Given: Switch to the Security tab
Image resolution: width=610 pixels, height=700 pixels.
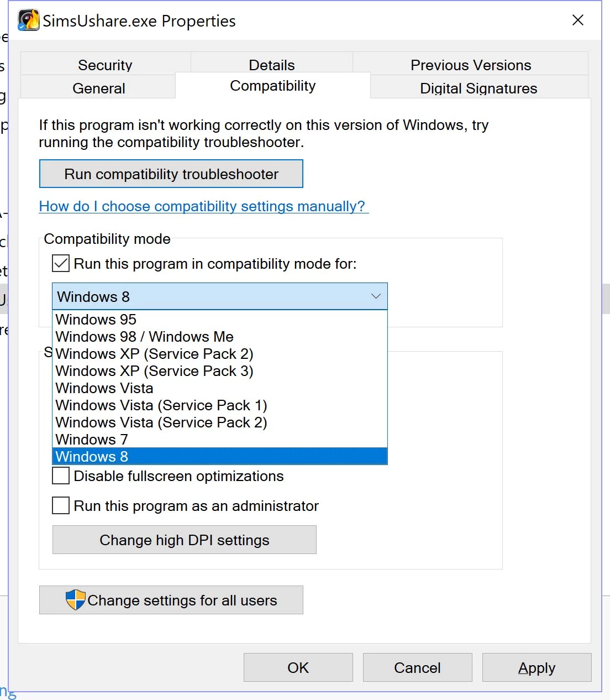Looking at the screenshot, I should (106, 65).
